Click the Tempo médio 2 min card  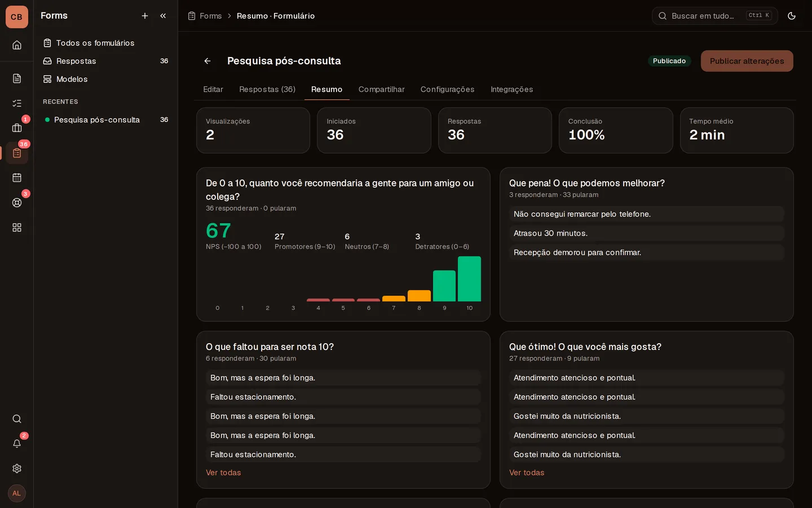pos(737,130)
